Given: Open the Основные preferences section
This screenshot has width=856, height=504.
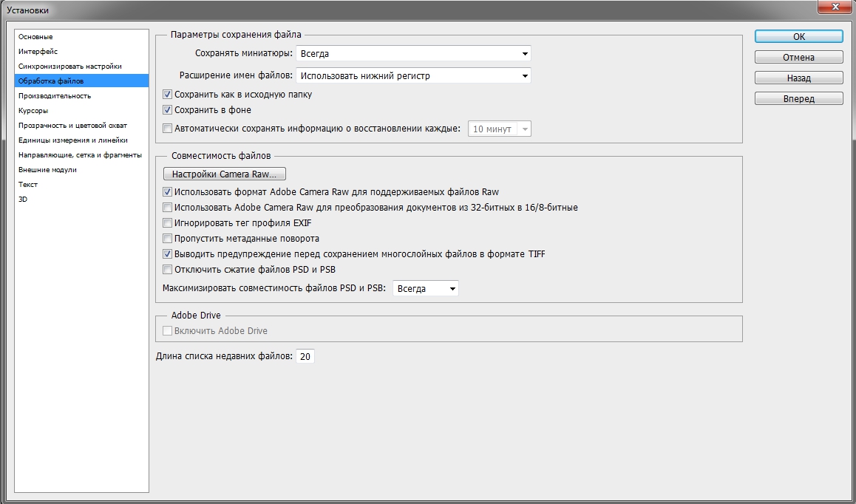Looking at the screenshot, I should (81, 37).
